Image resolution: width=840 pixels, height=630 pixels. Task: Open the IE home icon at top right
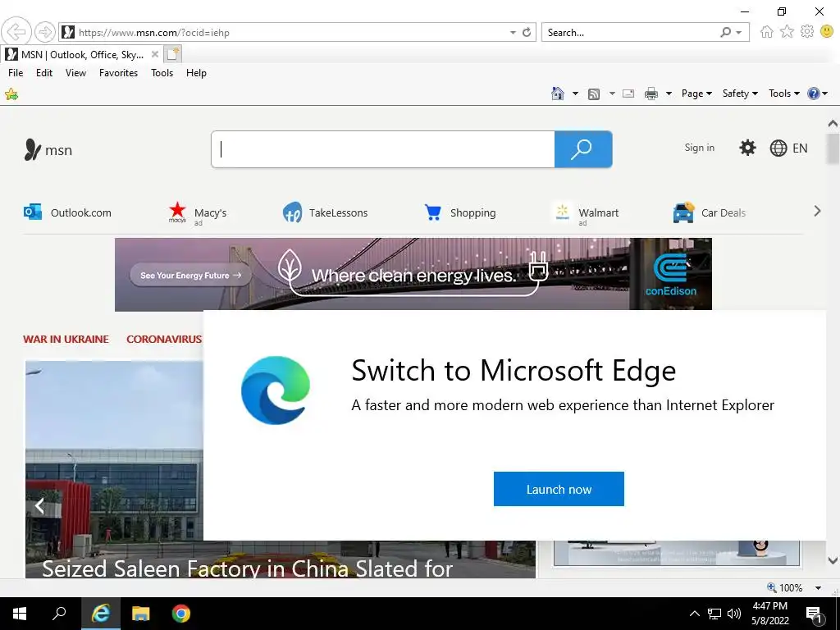coord(767,32)
